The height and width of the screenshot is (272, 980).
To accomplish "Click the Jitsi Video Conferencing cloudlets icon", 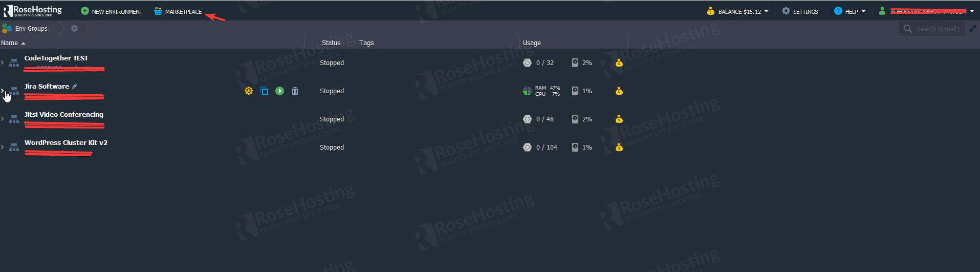I will point(527,119).
